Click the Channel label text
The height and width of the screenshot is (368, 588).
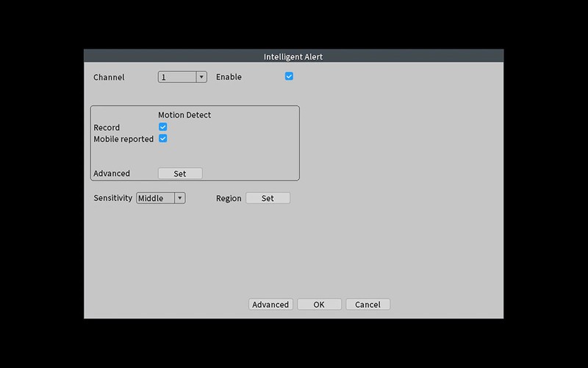pyautogui.click(x=109, y=77)
